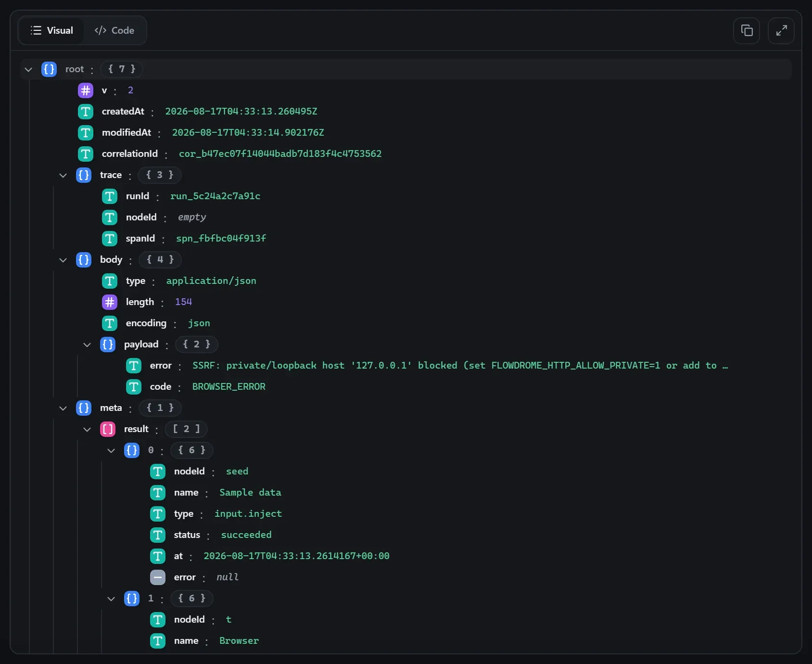The height and width of the screenshot is (664, 812).
Task: Collapse the root node chevron
Action: pyautogui.click(x=28, y=69)
